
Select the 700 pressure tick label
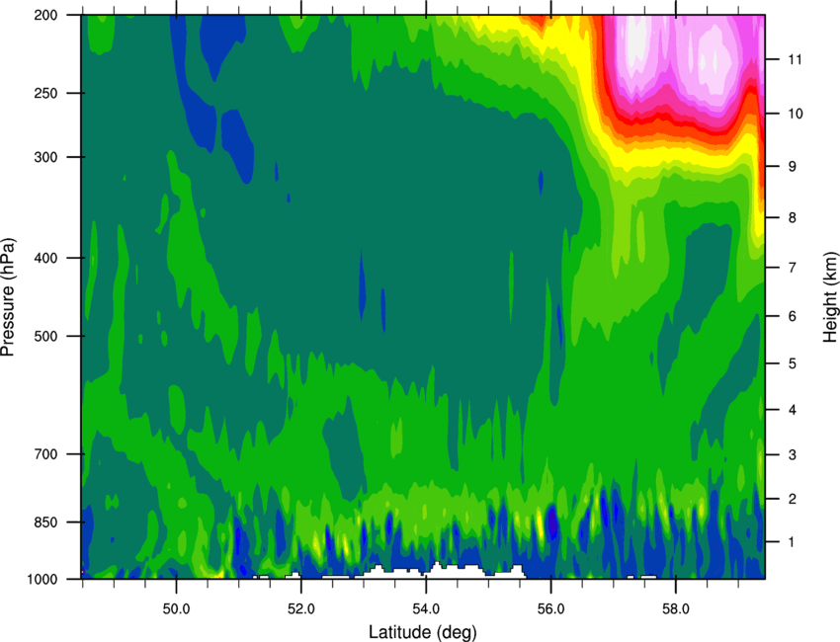point(45,454)
